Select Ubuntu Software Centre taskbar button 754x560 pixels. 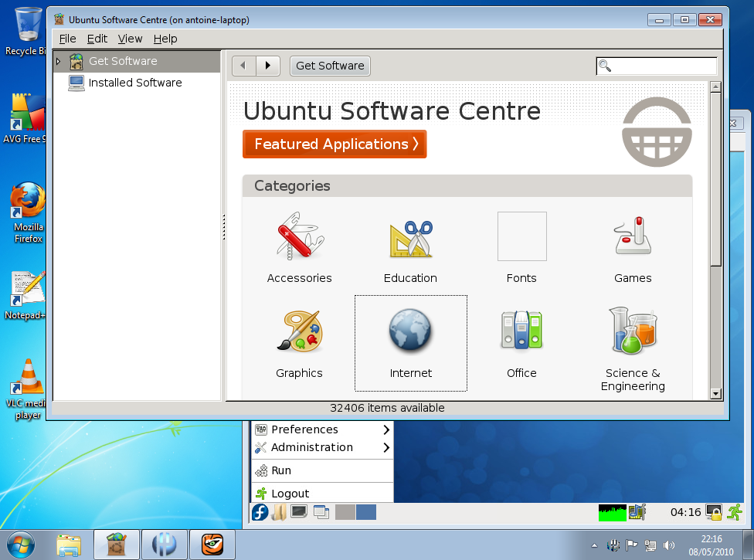coord(117,545)
